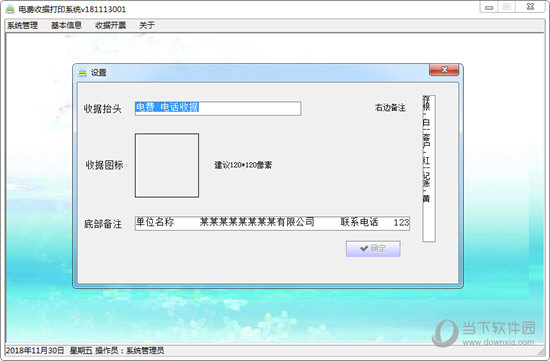Screen dimensions: 550x361
Task: Click the 右边备注 label
Action: coord(390,108)
